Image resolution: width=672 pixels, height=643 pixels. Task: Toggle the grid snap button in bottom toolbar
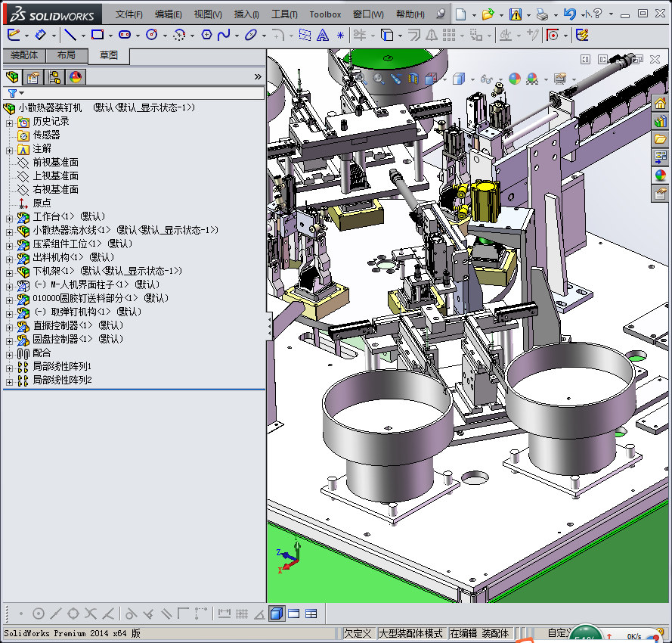(x=242, y=613)
